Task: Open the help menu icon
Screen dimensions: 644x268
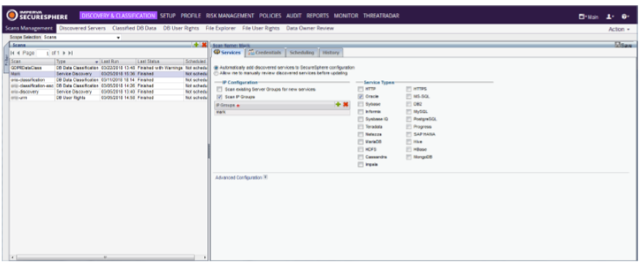Action: click(625, 16)
